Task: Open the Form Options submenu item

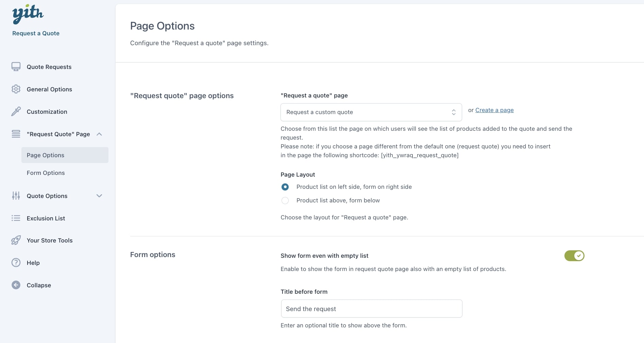Action: point(46,173)
